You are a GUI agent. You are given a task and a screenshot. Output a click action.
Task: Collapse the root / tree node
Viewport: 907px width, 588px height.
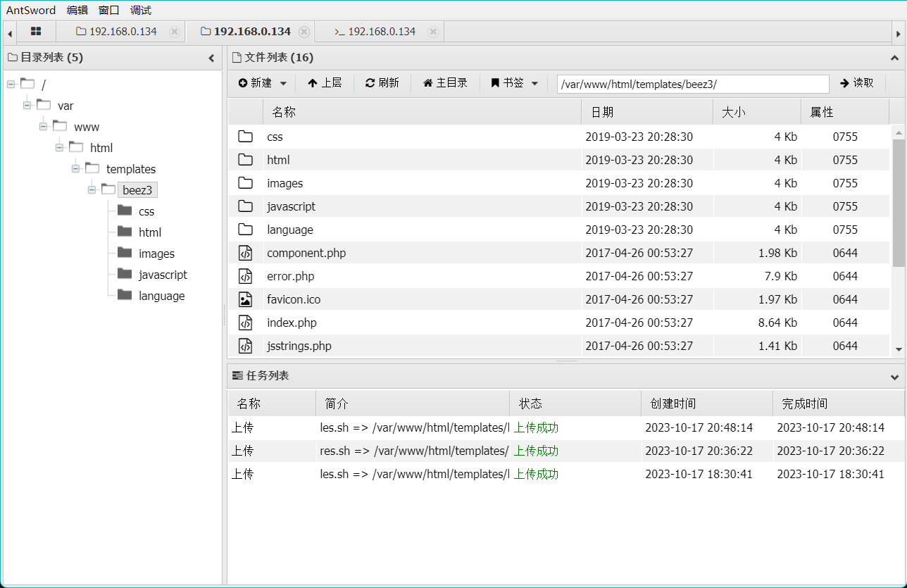[x=11, y=85]
